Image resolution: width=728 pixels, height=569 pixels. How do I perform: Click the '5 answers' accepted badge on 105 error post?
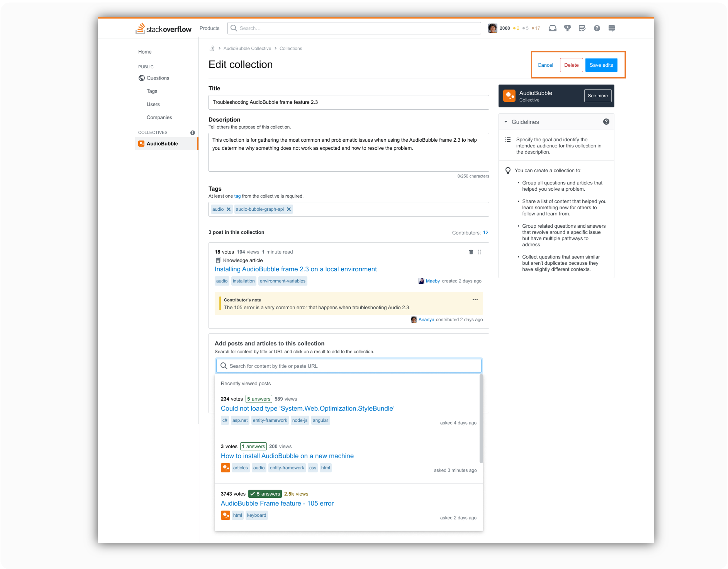tap(265, 494)
